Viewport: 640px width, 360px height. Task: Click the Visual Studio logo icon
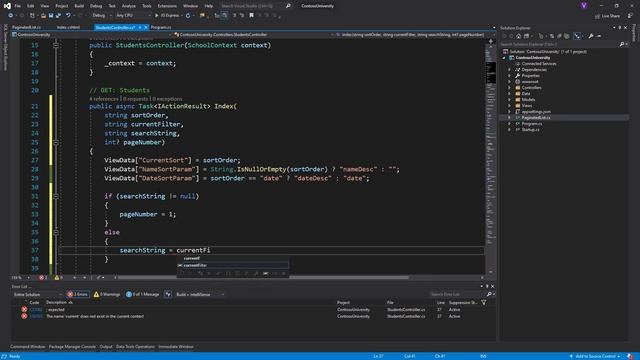click(7, 6)
